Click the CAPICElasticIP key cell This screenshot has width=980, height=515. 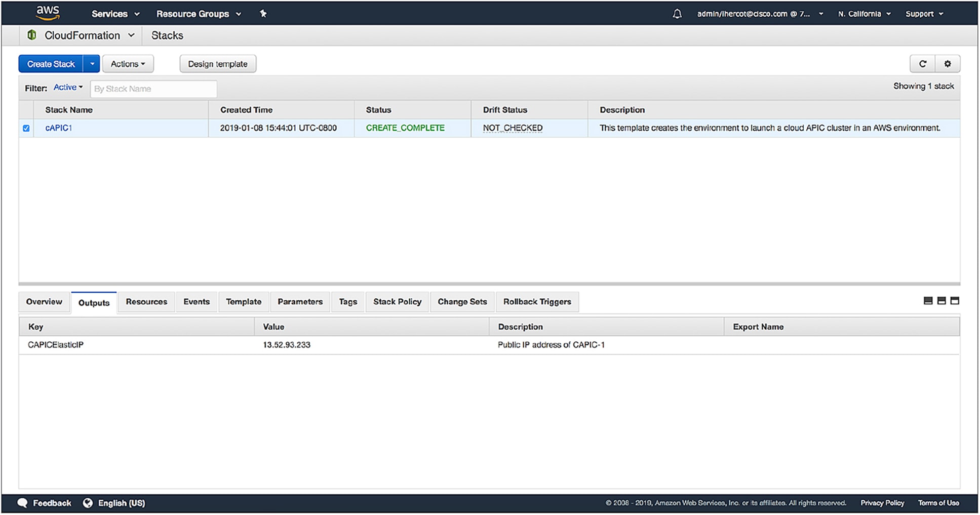click(56, 345)
